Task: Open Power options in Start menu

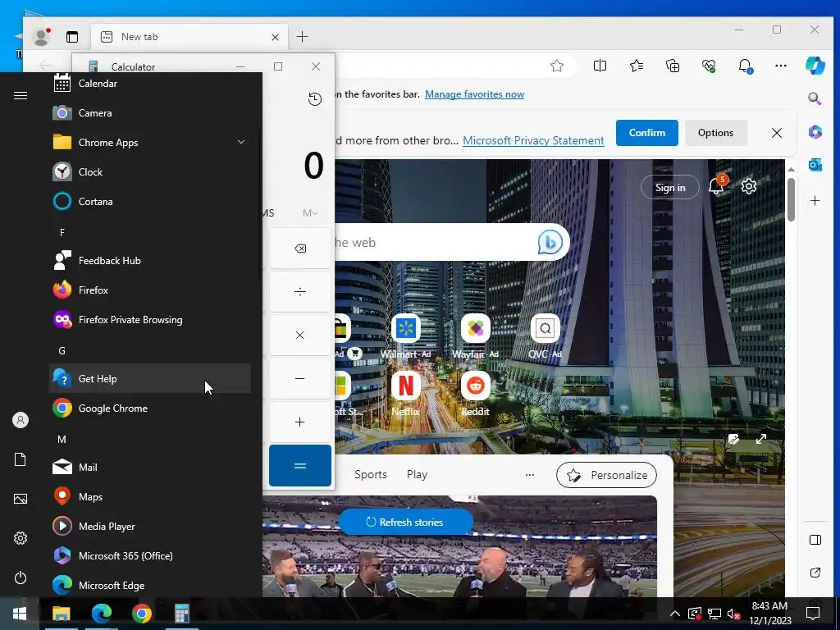Action: tap(21, 578)
